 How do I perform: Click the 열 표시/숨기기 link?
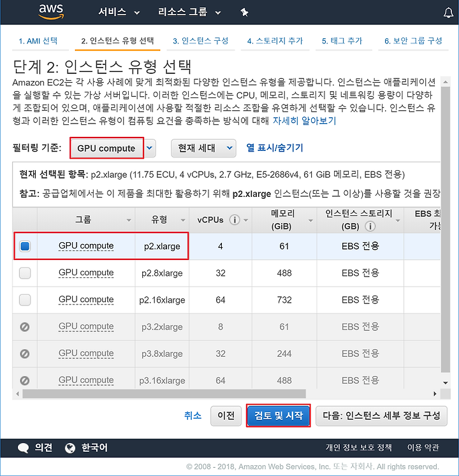click(275, 148)
